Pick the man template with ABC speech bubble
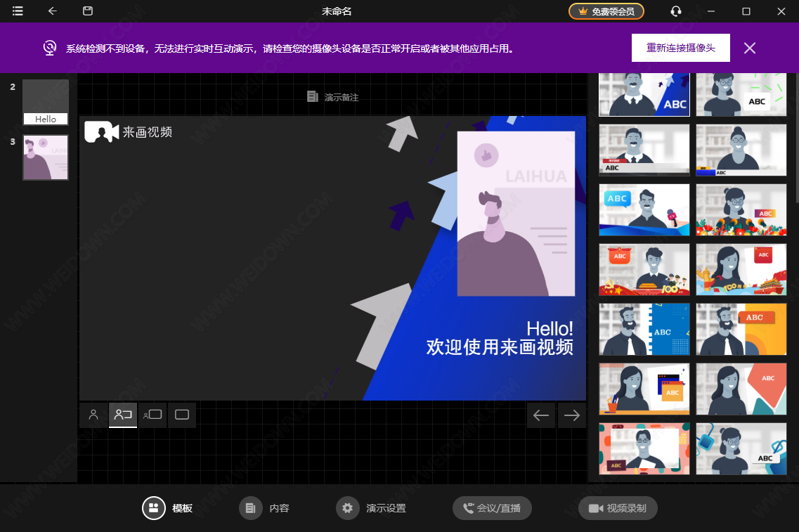This screenshot has height=532, width=799. pyautogui.click(x=644, y=209)
